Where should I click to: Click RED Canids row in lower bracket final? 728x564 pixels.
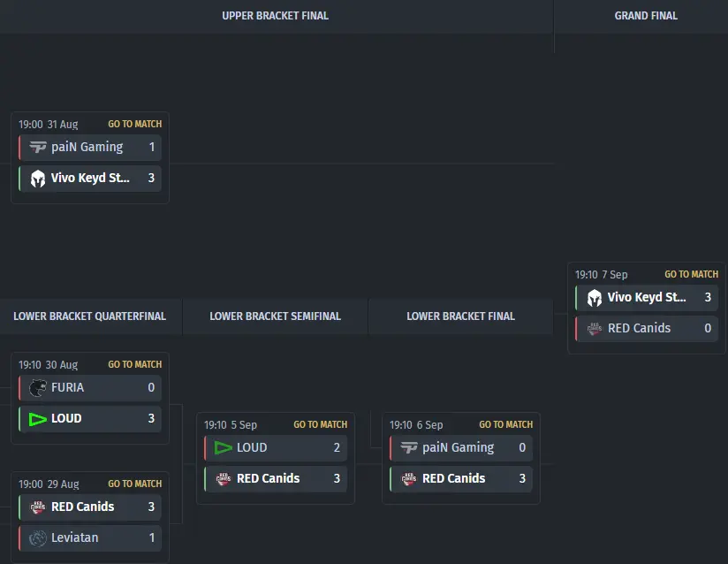tap(461, 479)
